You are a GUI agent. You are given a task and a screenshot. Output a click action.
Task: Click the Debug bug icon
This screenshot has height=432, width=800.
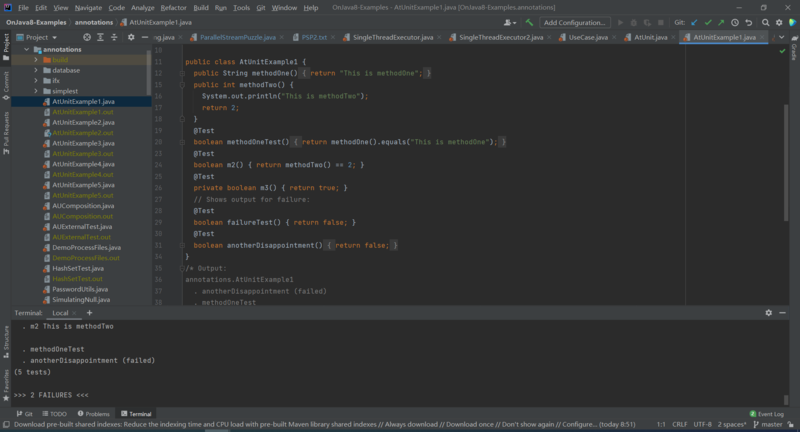point(634,22)
